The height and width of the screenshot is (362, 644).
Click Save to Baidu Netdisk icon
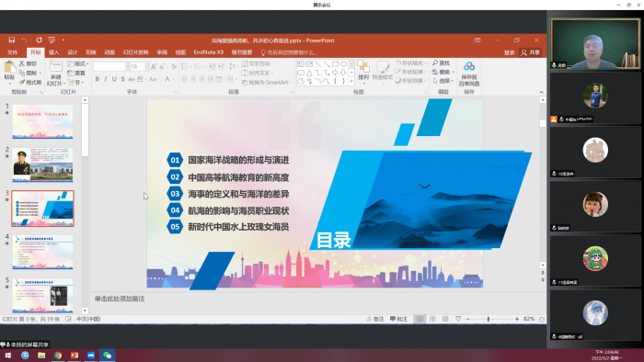(x=469, y=74)
